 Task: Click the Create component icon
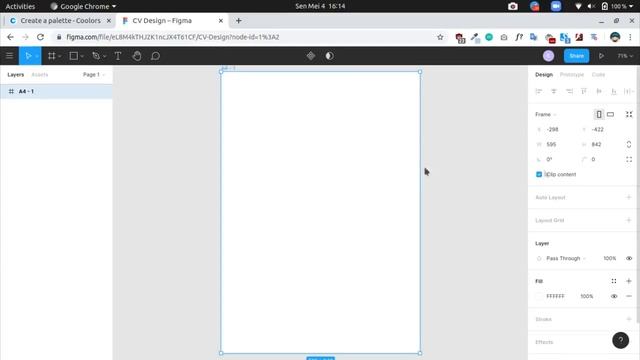[x=311, y=56]
